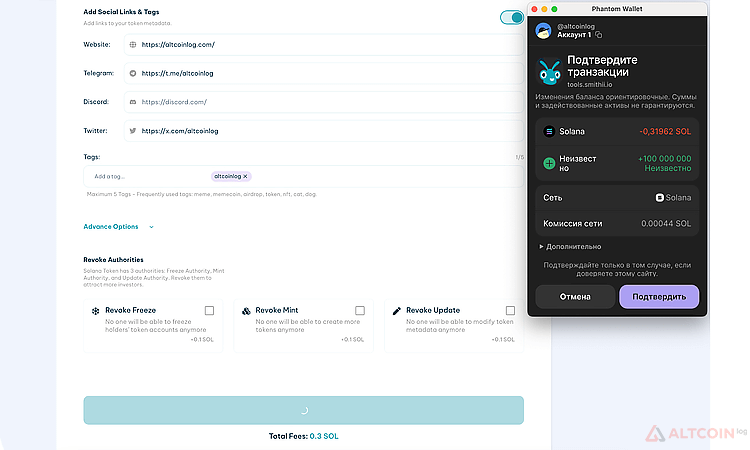Click the Phantom Wallet window title
The image size is (750, 450).
[x=617, y=9]
